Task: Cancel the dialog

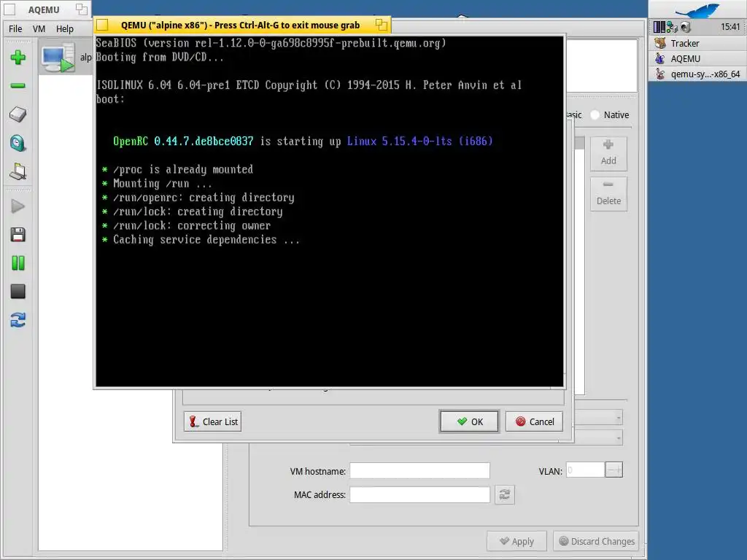Action: (x=534, y=421)
